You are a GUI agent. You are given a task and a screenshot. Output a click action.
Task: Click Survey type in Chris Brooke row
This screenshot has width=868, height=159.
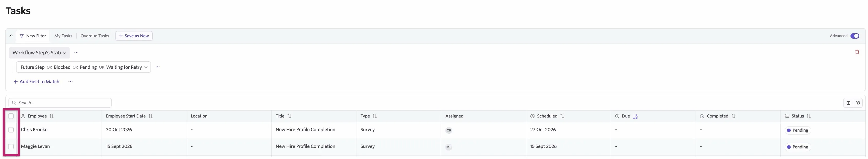(367, 130)
